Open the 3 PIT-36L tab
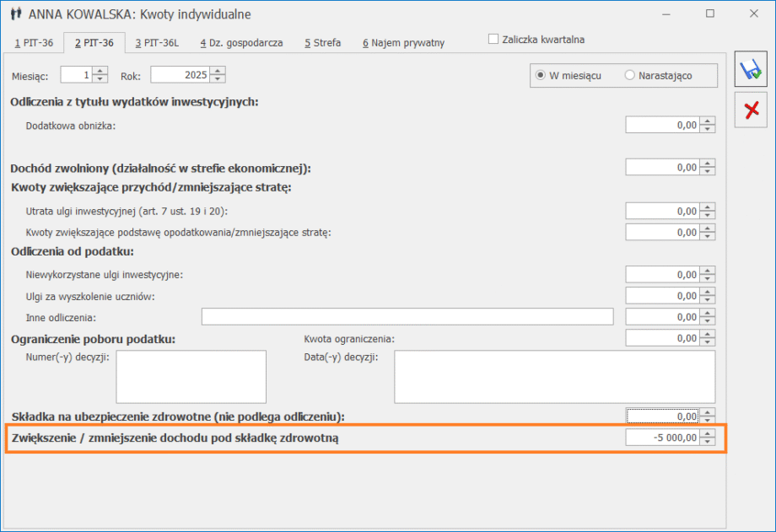776x532 pixels. [x=160, y=43]
